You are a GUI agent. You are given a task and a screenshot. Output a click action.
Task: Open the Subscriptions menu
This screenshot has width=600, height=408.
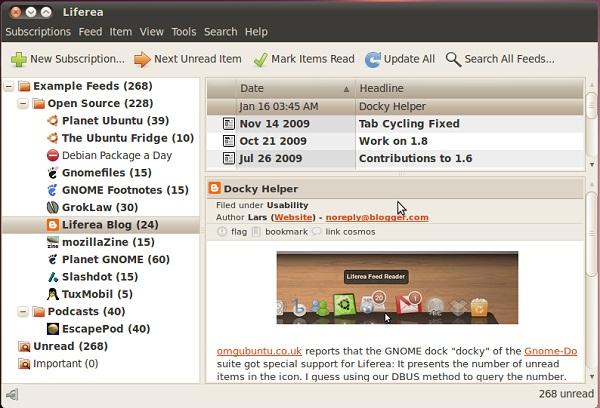[38, 32]
